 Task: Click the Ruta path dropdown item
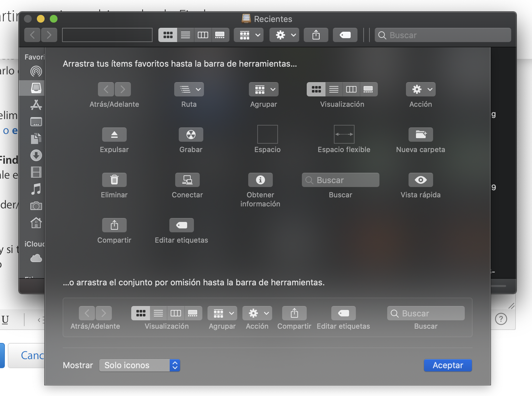189,89
